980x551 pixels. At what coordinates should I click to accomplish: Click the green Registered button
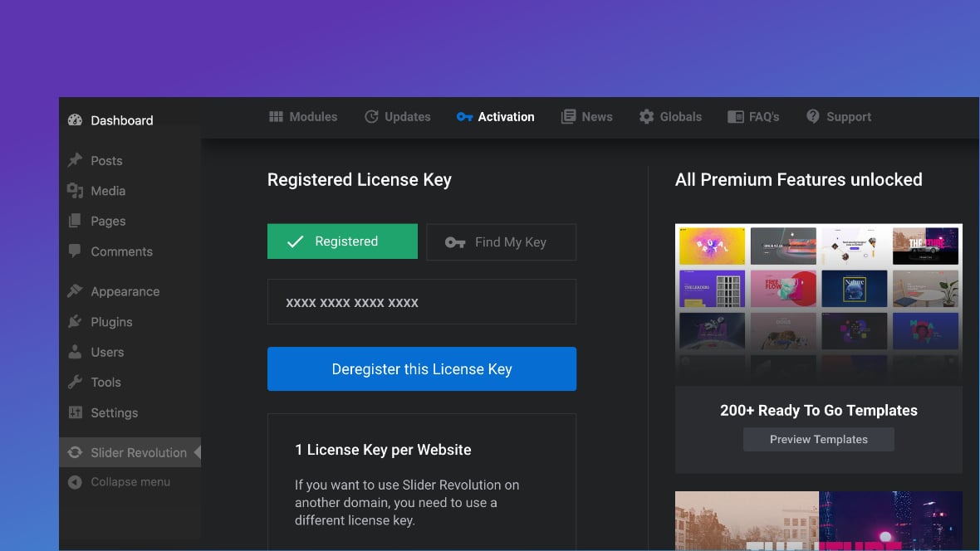(x=342, y=241)
